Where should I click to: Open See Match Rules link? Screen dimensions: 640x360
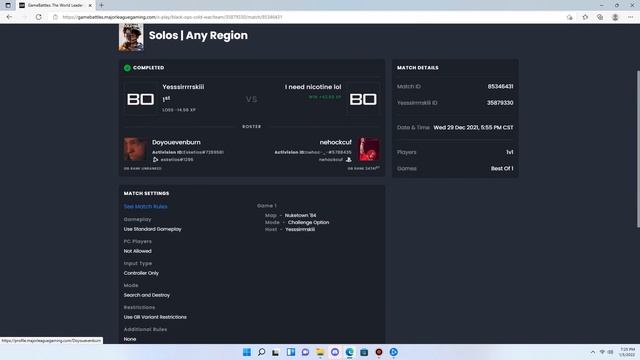(146, 207)
